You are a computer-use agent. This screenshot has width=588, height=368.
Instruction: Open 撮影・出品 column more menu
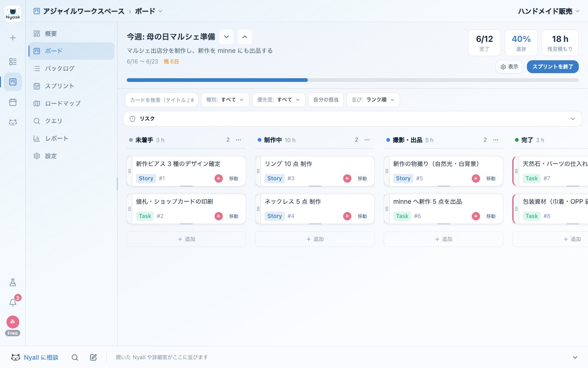tap(496, 140)
